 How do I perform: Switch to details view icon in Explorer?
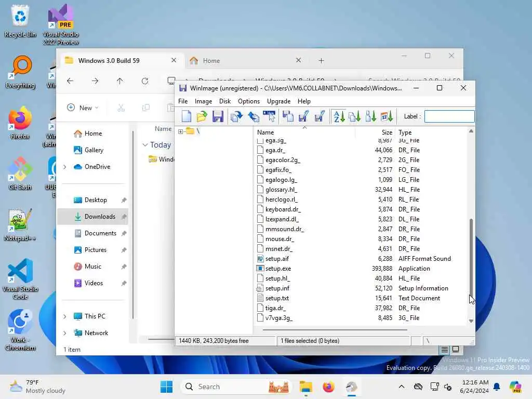445,350
